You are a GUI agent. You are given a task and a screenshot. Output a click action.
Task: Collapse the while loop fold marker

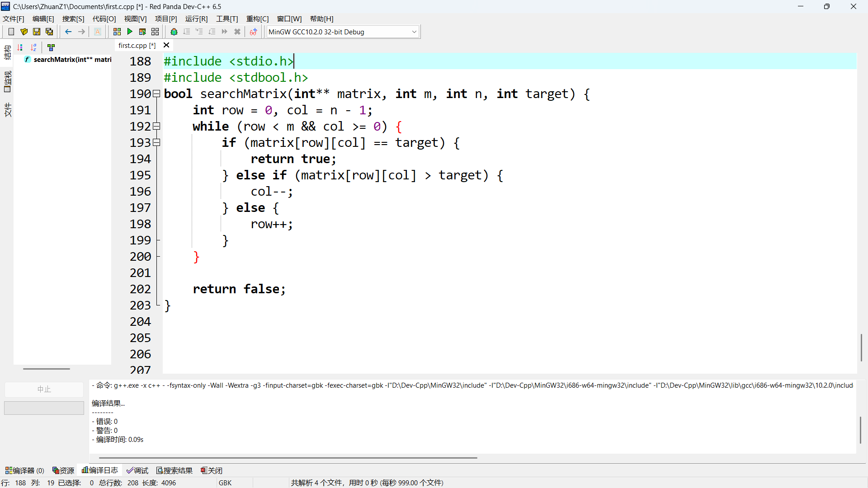click(157, 127)
